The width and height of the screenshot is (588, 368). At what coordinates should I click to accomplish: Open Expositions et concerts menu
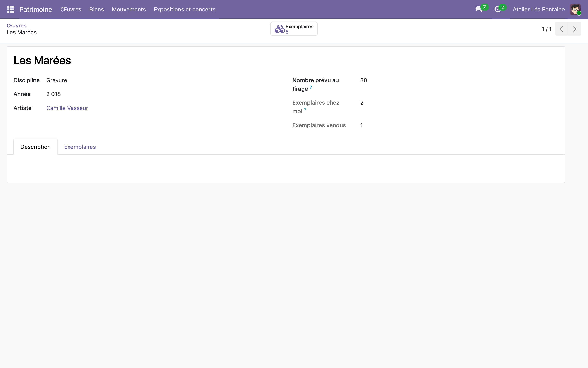tap(184, 9)
